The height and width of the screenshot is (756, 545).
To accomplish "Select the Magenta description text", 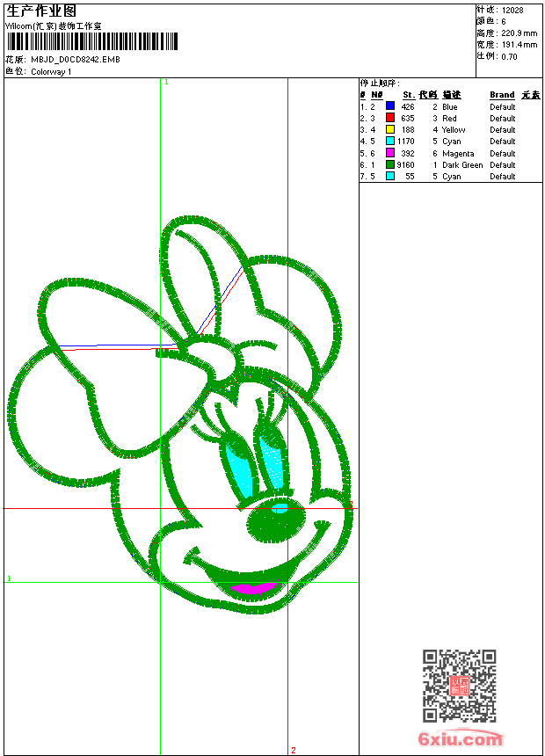I will pos(458,154).
